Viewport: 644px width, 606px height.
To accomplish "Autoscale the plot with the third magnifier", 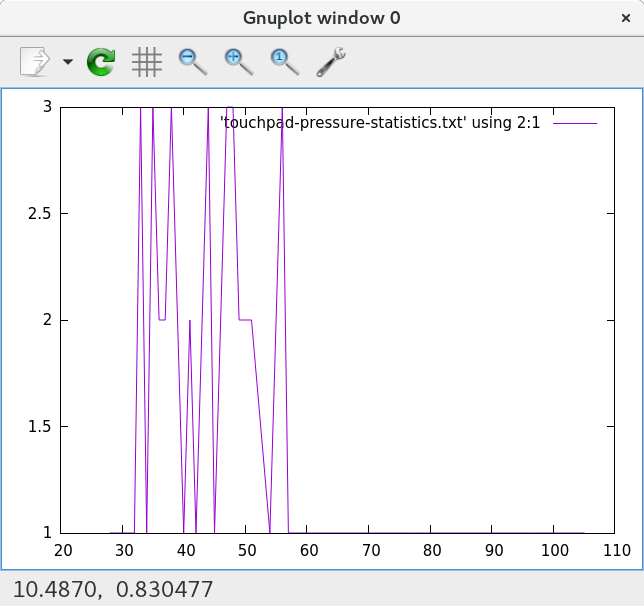I will coord(285,62).
